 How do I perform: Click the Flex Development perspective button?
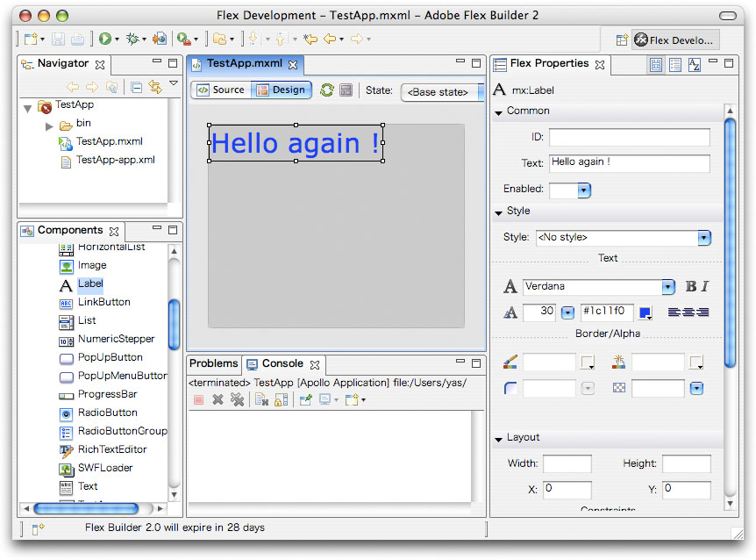pyautogui.click(x=675, y=40)
